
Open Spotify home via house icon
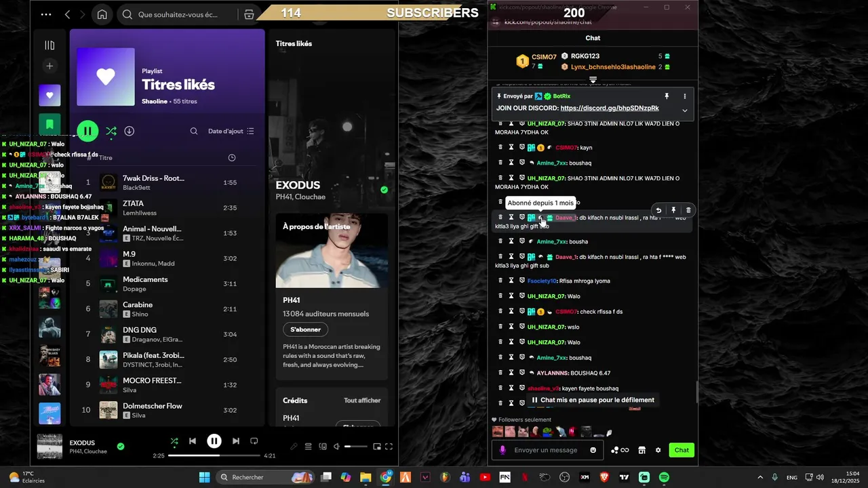(x=102, y=14)
